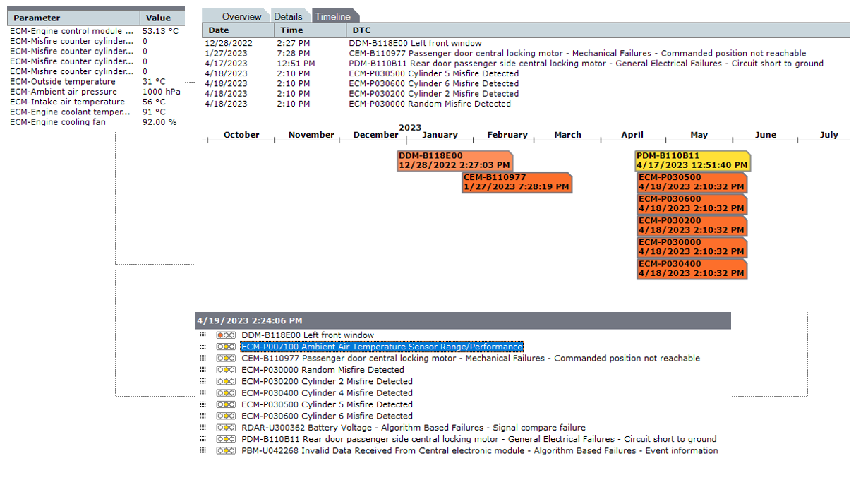Click grid handle icon left of ECM-P030000 Random Misfire

203,370
